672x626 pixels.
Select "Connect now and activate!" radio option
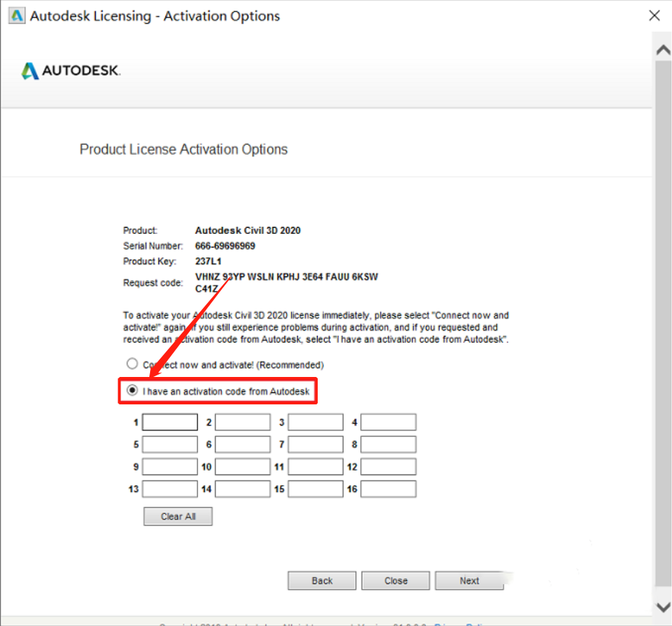[133, 365]
